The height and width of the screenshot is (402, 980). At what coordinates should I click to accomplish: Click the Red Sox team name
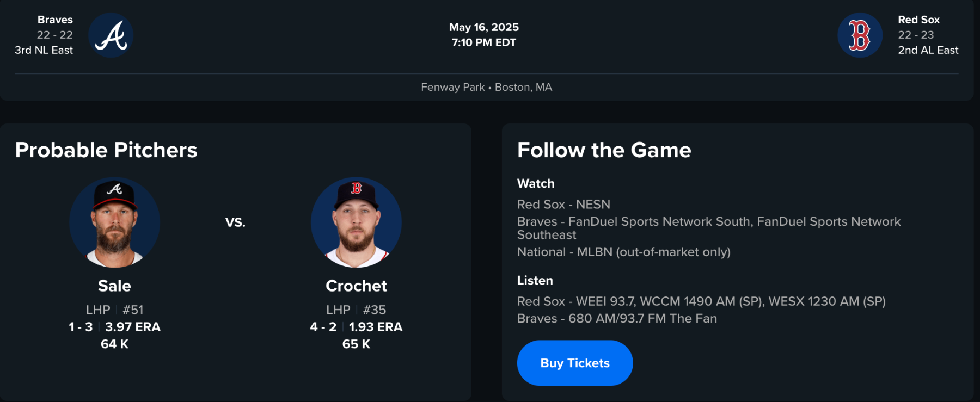[918, 20]
